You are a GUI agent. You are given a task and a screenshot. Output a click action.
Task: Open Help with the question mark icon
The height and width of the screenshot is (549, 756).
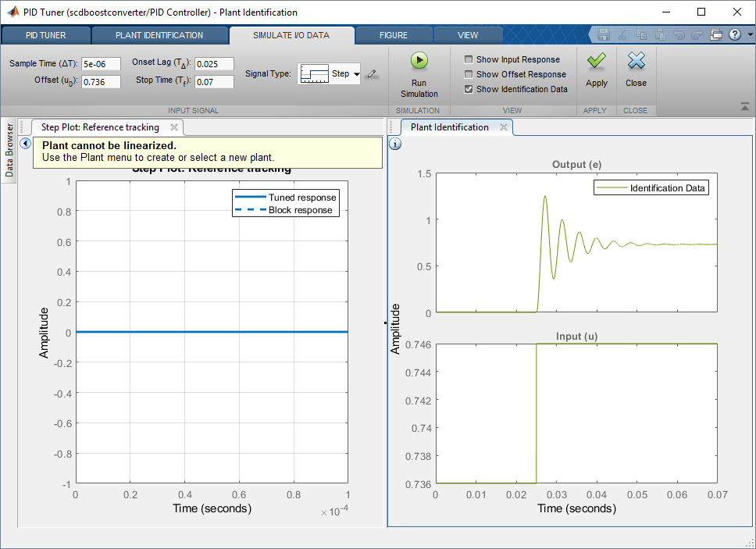735,34
